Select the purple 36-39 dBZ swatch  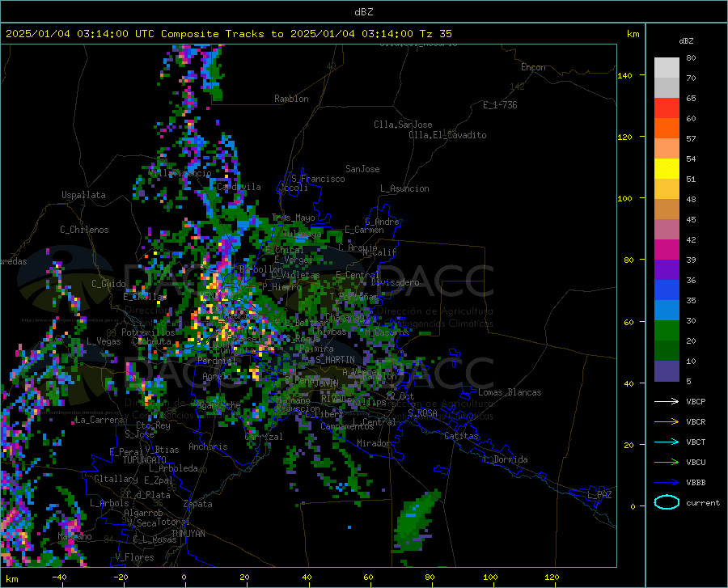click(x=667, y=270)
